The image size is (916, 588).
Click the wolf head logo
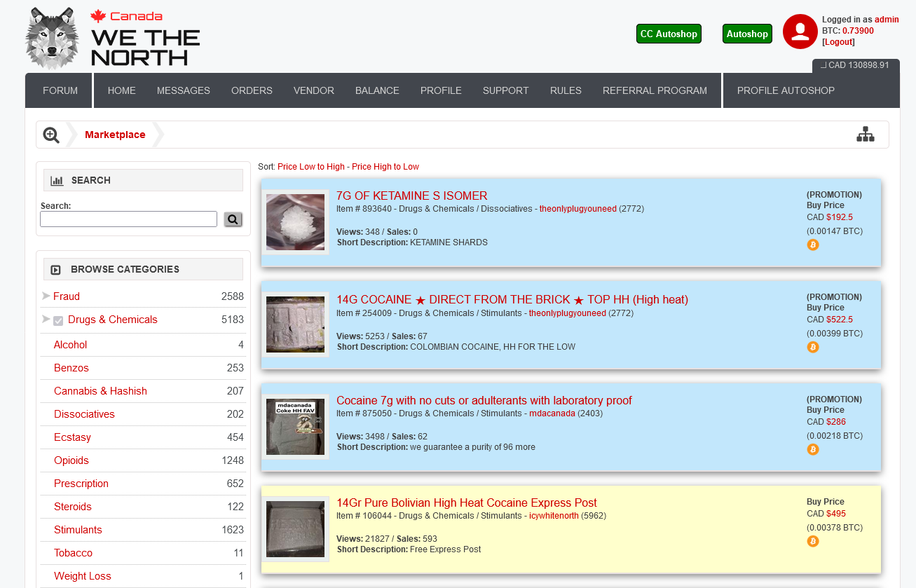click(x=52, y=39)
